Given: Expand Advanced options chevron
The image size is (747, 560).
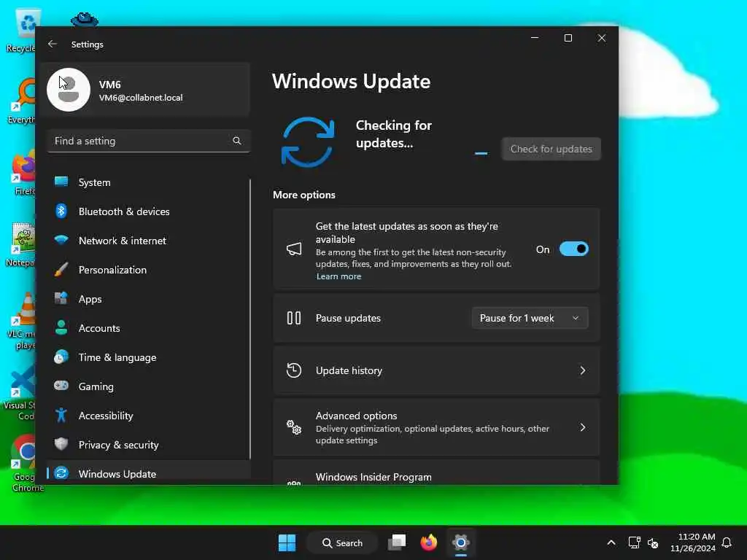Looking at the screenshot, I should pyautogui.click(x=582, y=427).
